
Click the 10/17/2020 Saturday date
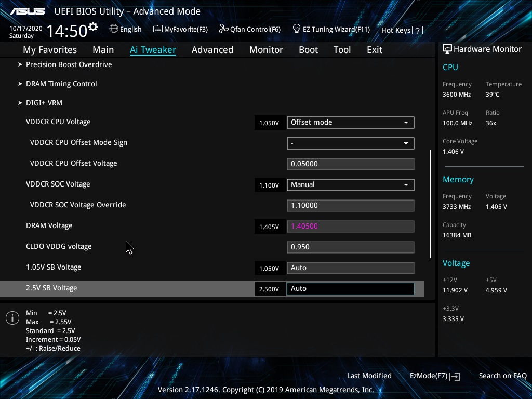(26, 32)
